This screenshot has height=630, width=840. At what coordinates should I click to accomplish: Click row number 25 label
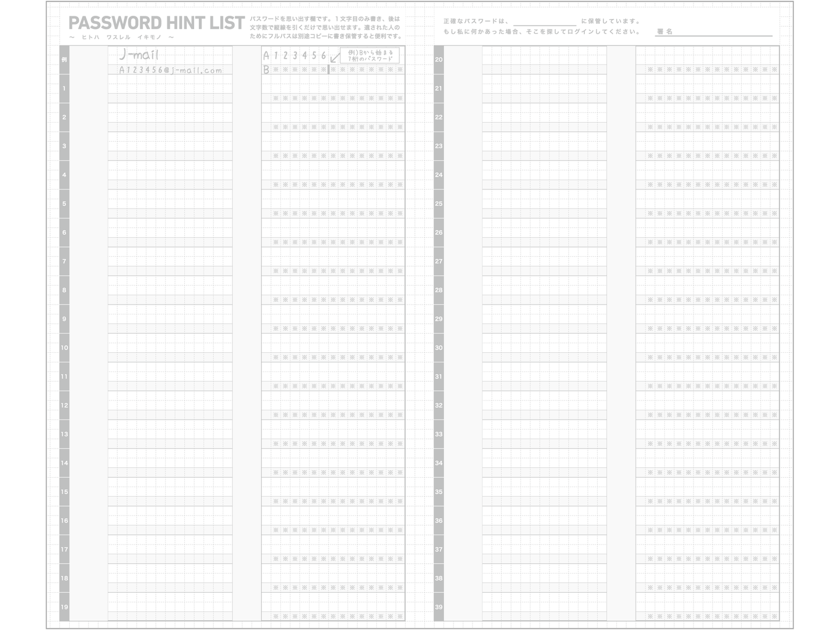439,204
